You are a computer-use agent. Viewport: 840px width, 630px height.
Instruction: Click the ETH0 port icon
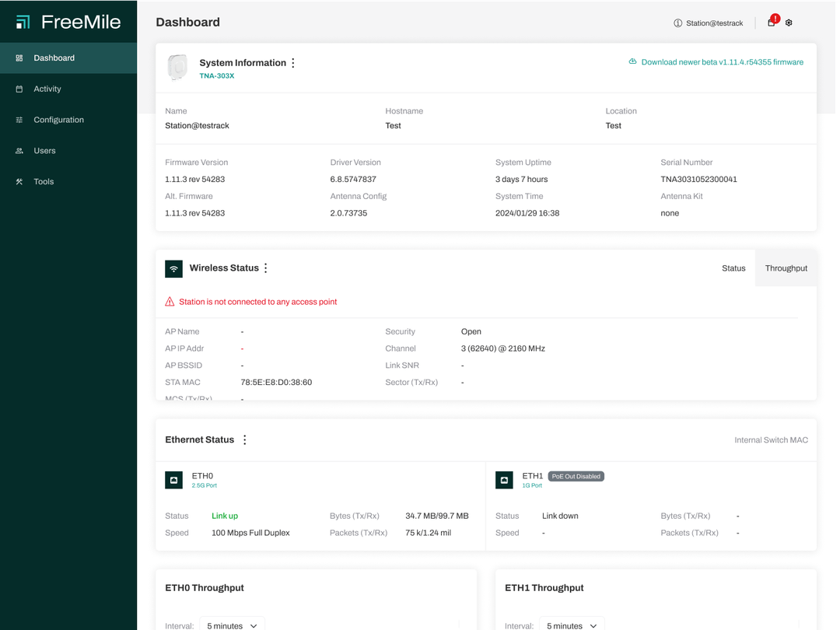tap(173, 480)
